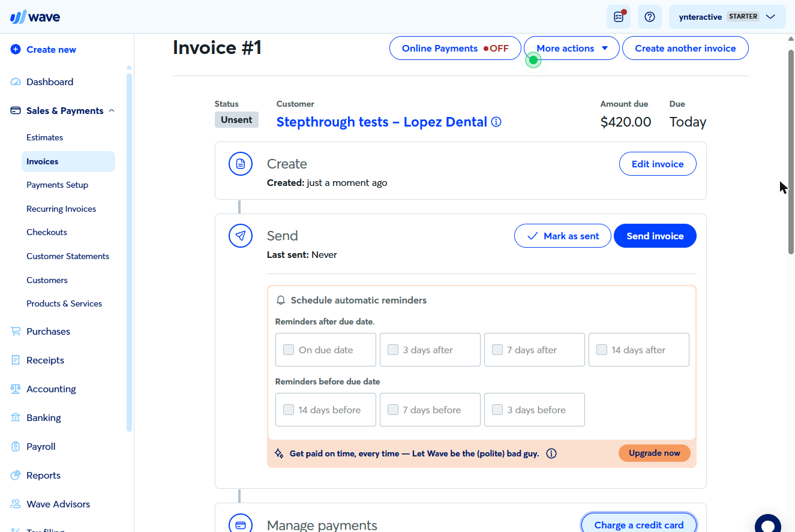Viewport: 795px width, 532px height.
Task: Click the Dashboard gauge icon
Action: [16, 82]
